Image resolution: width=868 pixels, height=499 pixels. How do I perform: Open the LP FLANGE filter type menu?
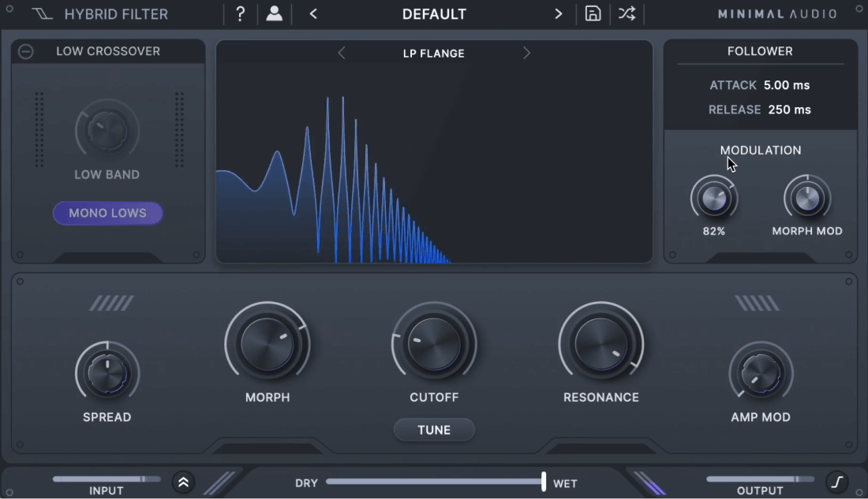click(433, 54)
